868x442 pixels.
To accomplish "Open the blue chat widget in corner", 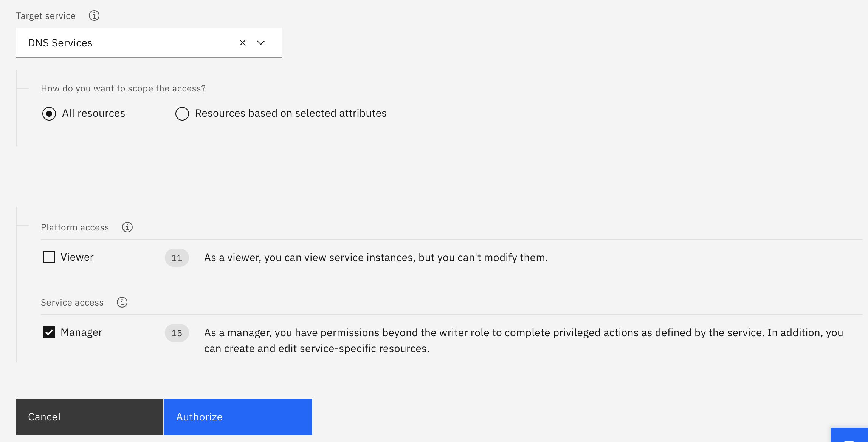I will (x=850, y=435).
